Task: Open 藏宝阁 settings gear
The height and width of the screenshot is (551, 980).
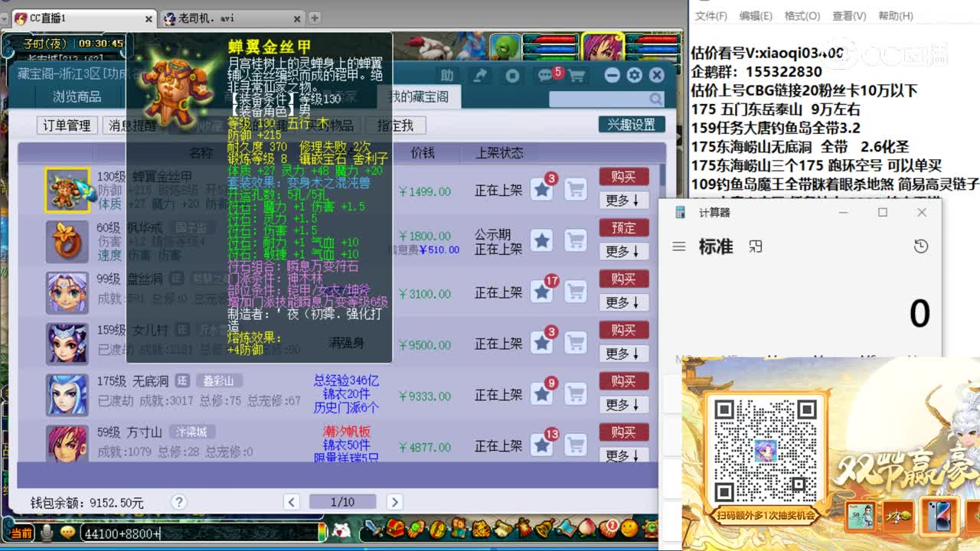Action: point(634,75)
